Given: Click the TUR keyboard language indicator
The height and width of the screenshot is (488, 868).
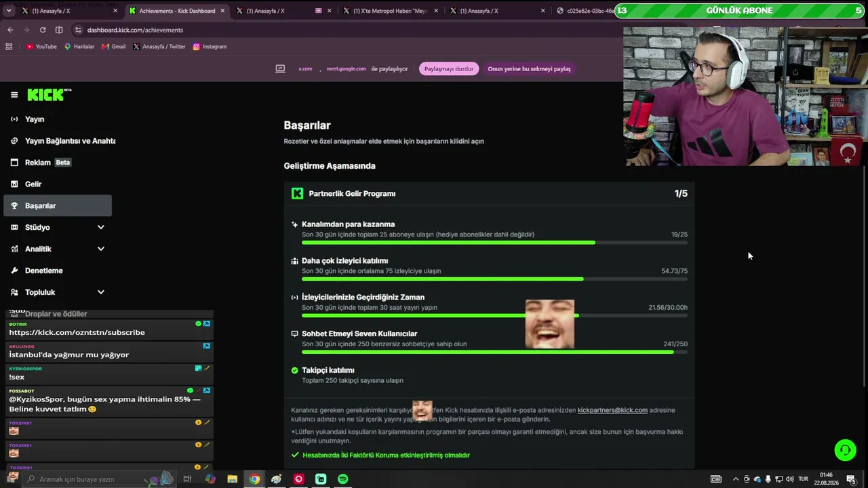Looking at the screenshot, I should (x=803, y=479).
